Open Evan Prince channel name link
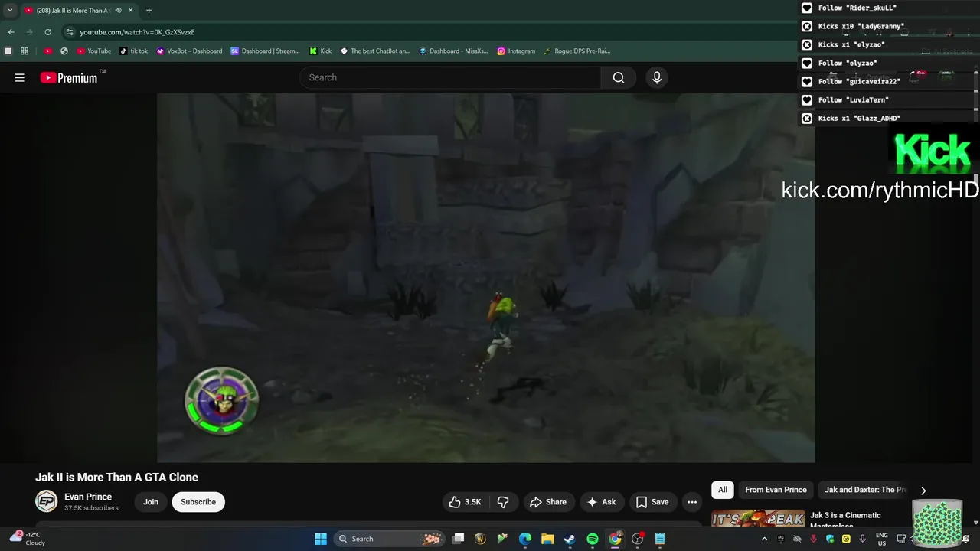The image size is (980, 551). 88,497
